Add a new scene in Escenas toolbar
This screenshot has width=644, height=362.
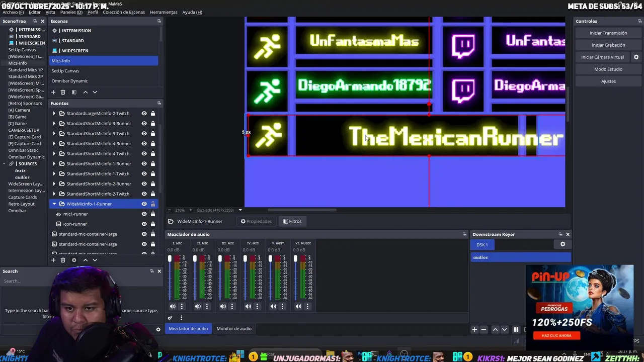53,92
